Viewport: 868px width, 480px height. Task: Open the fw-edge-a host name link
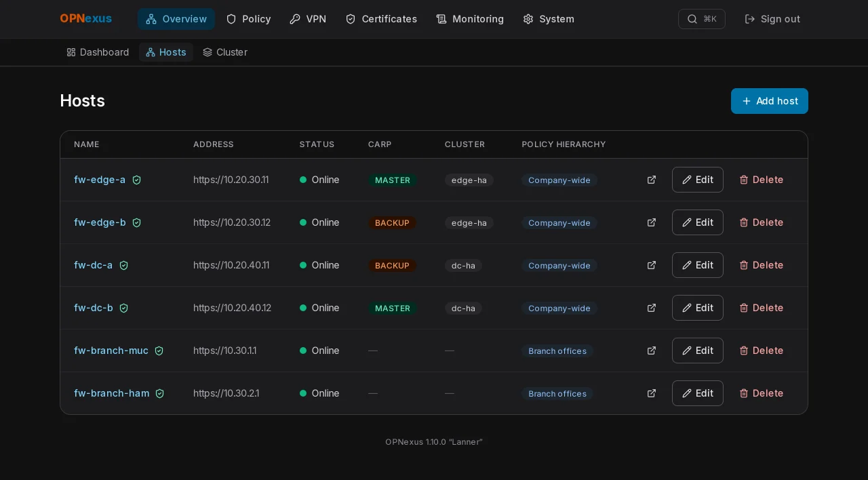100,180
